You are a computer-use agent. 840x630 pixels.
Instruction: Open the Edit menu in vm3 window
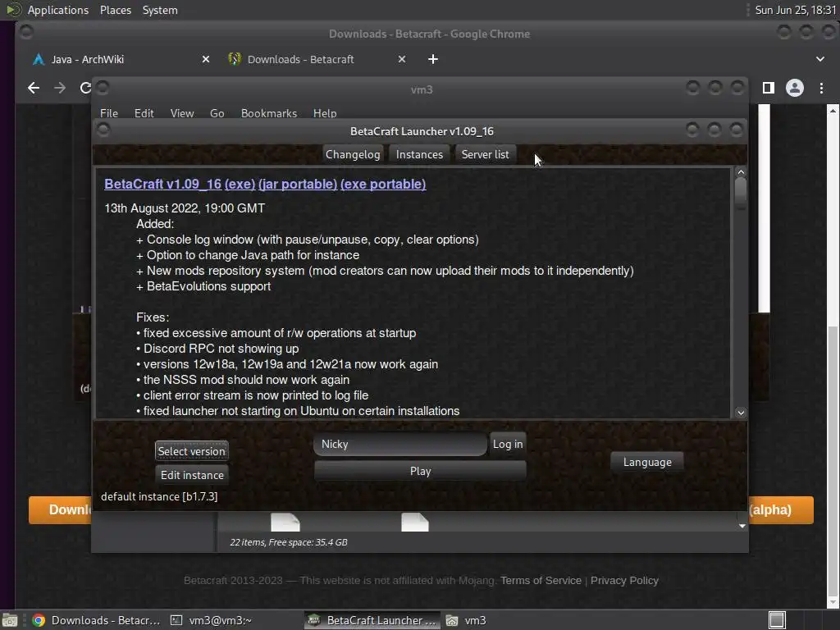(144, 113)
